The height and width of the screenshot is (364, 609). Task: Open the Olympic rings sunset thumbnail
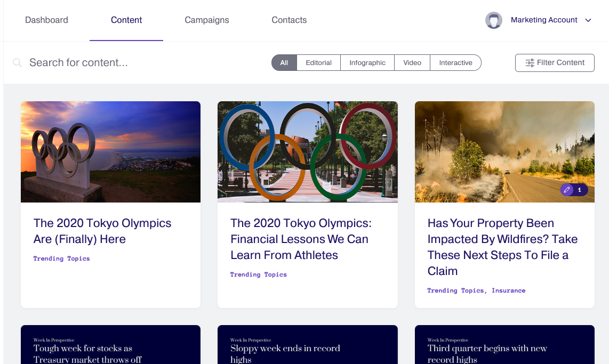coord(110,152)
